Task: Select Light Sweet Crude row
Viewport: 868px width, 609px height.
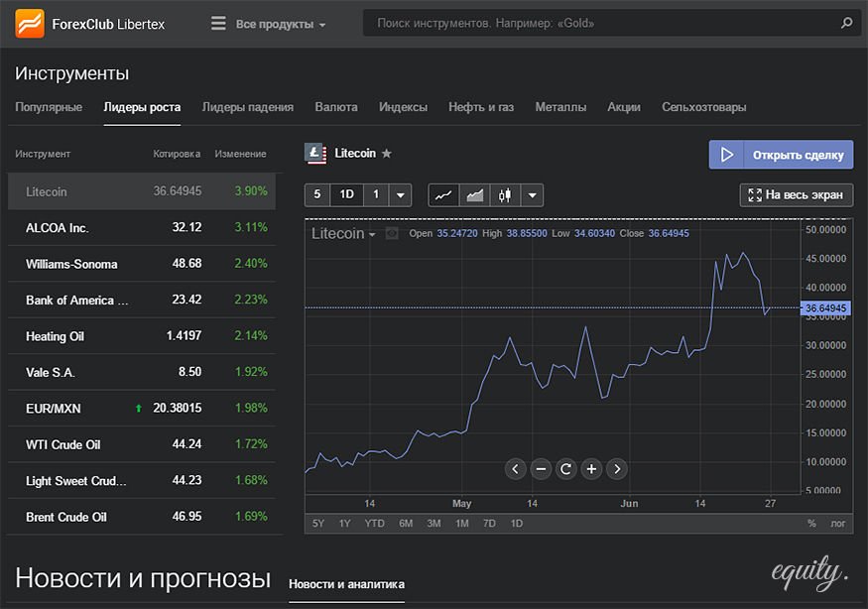Action: pos(142,481)
